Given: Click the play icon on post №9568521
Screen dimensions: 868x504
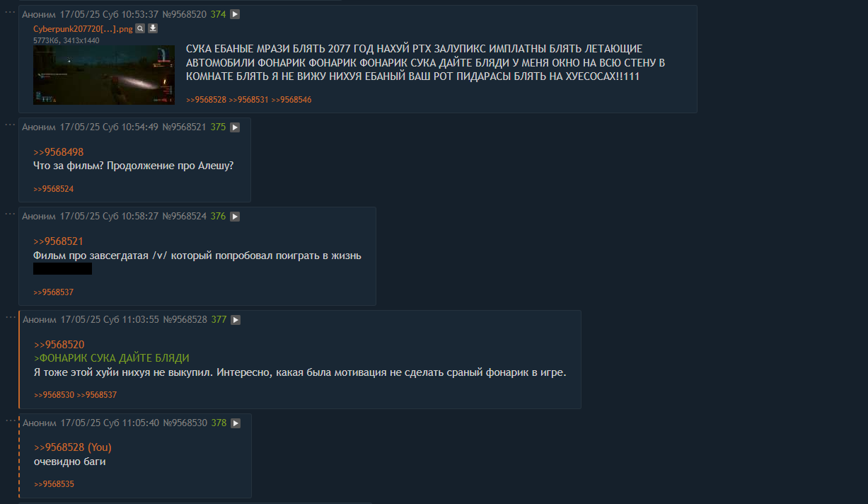Looking at the screenshot, I should [235, 127].
